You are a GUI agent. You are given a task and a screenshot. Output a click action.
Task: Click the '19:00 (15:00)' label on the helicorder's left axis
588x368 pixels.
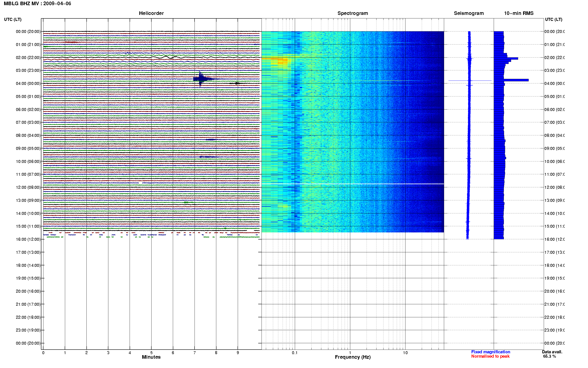(28, 278)
